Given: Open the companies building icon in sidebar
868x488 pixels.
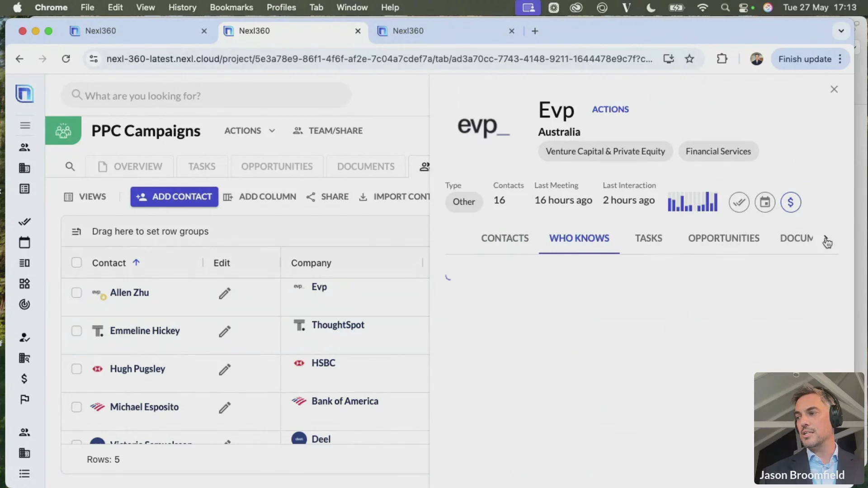Looking at the screenshot, I should [x=24, y=168].
